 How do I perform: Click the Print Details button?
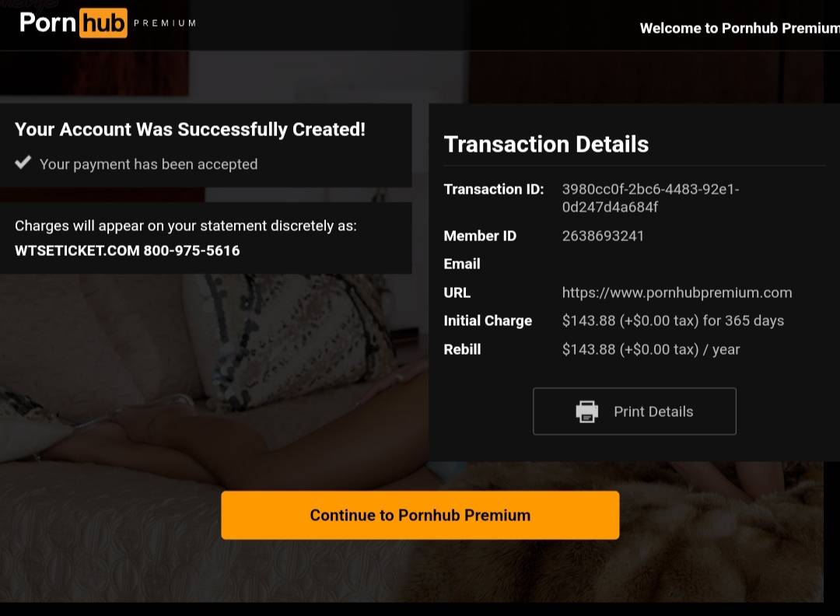(635, 411)
